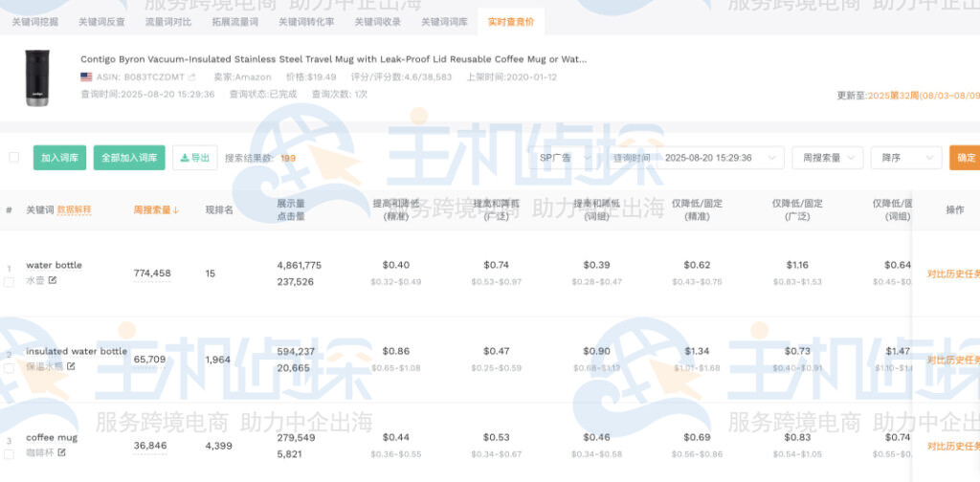Click the search result count 199
The width and height of the screenshot is (980, 482).
[x=288, y=158]
